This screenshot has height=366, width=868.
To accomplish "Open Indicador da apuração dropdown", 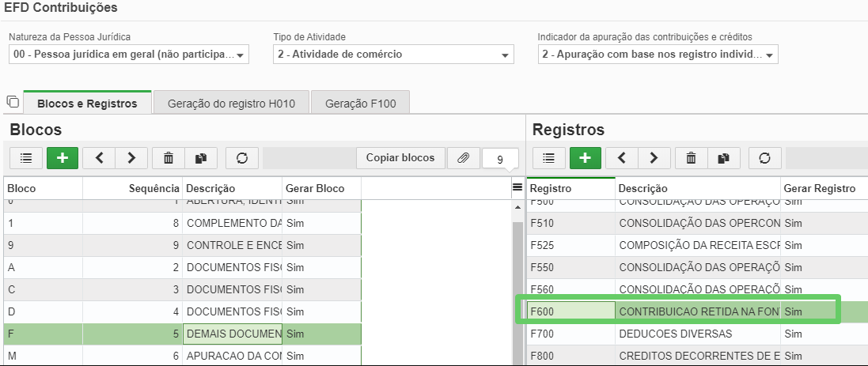I will pyautogui.click(x=658, y=55).
